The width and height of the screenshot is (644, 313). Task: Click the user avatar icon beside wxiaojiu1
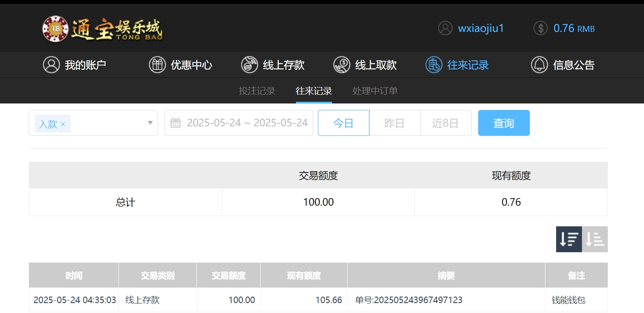[x=445, y=28]
